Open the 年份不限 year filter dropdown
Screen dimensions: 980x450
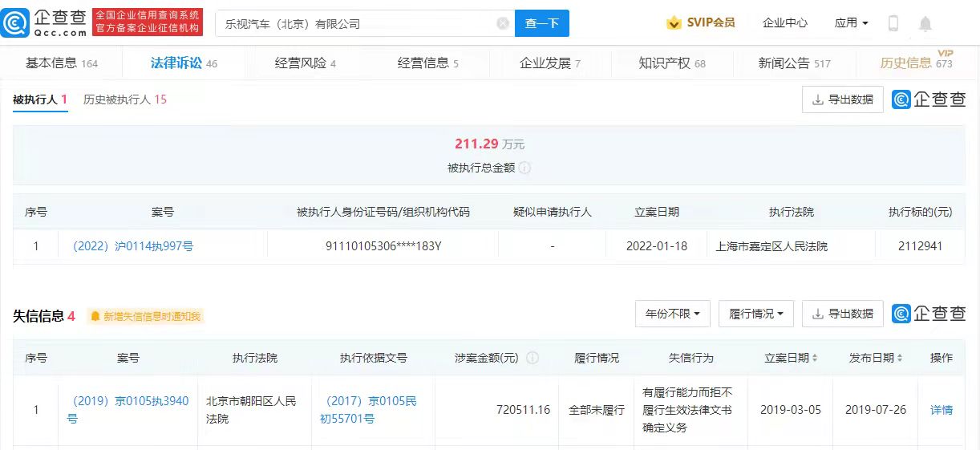coord(673,314)
